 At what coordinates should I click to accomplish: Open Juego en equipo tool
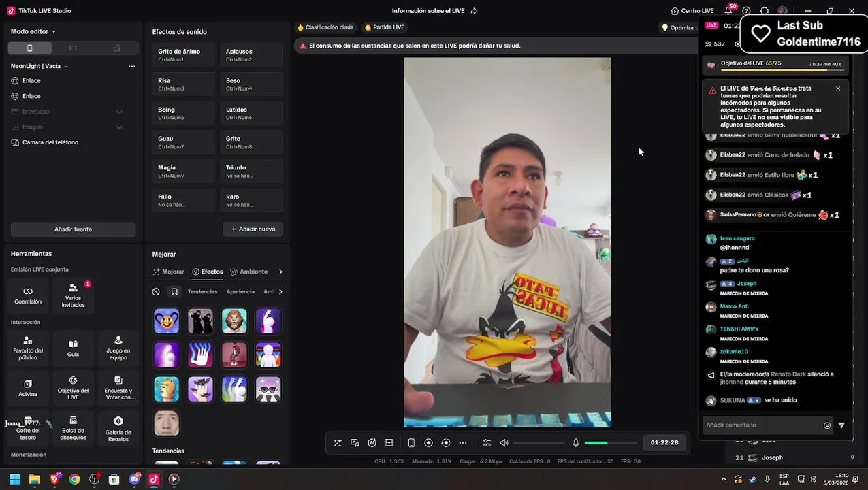[x=118, y=348]
